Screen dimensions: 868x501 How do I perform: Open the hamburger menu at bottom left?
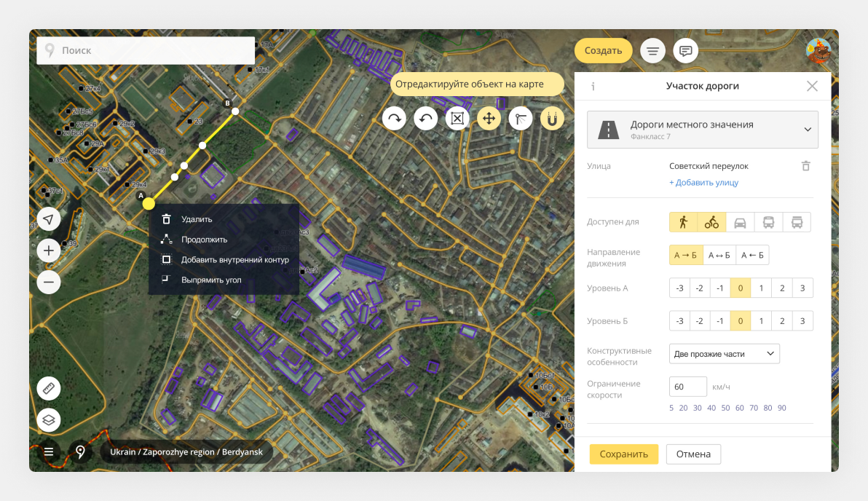pos(49,451)
